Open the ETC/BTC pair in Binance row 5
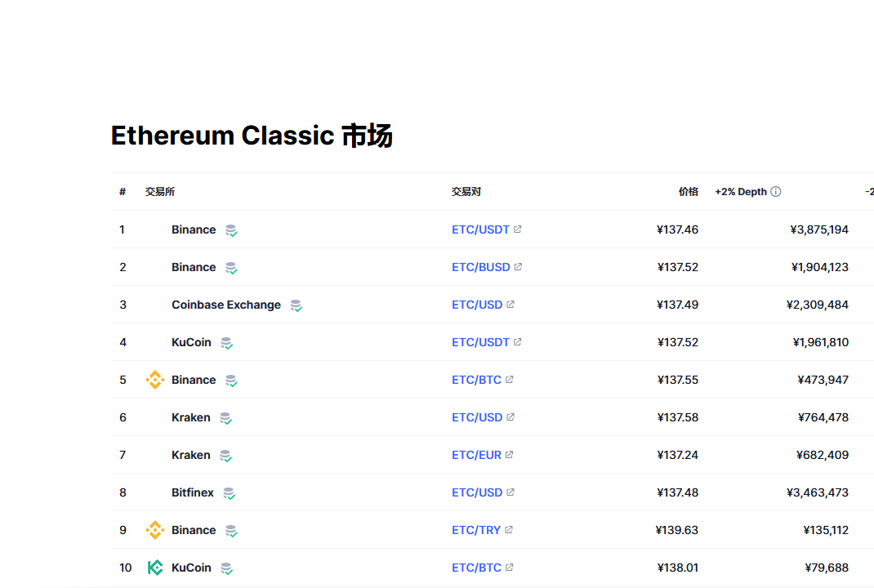Image resolution: width=874 pixels, height=588 pixels. (x=476, y=380)
